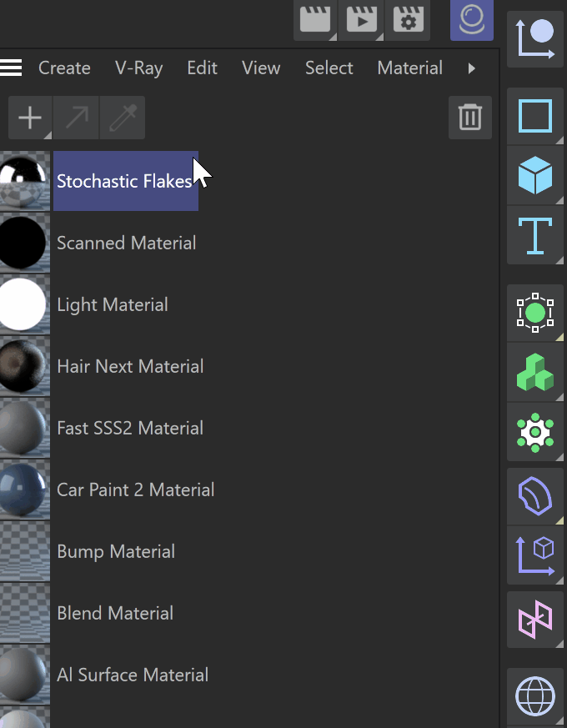Open the Material menu
The image size is (567, 728).
pos(409,68)
